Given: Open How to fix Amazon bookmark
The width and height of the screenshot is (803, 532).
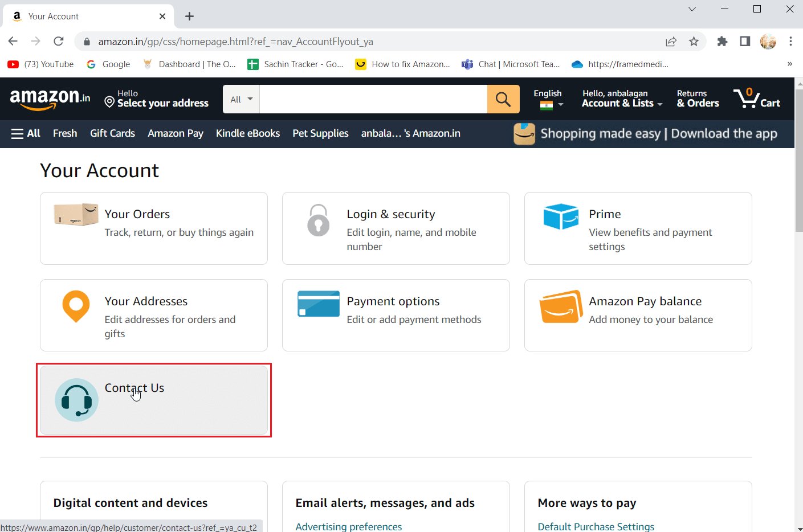Looking at the screenshot, I should (402, 64).
